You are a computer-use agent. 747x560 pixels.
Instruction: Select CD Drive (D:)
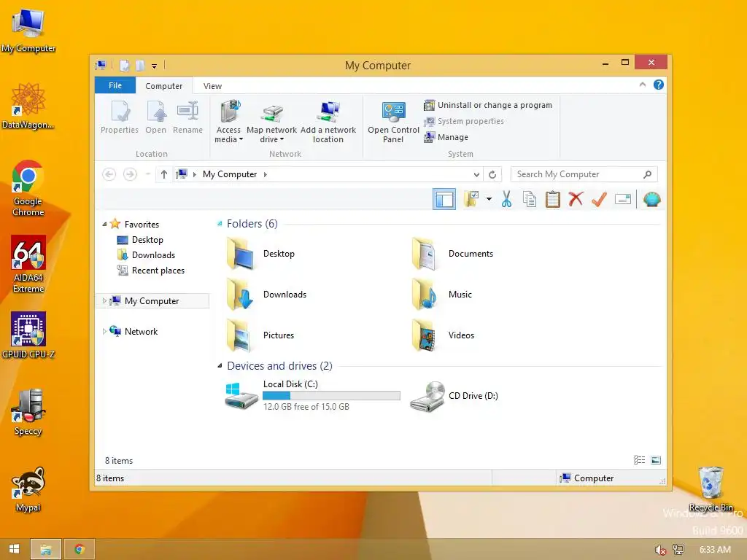[454, 396]
